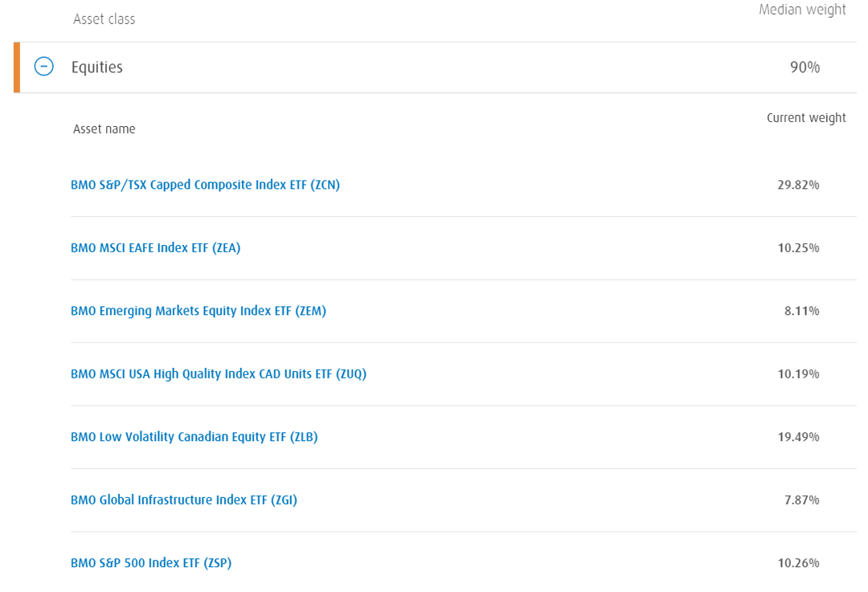
Task: Click the Equities asset class row label
Action: tap(97, 67)
